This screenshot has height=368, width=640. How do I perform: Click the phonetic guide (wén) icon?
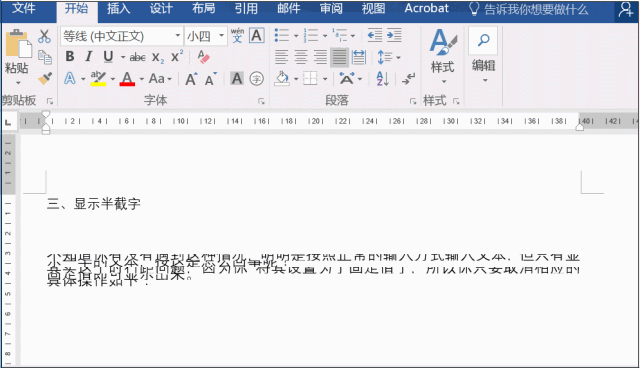(x=237, y=35)
